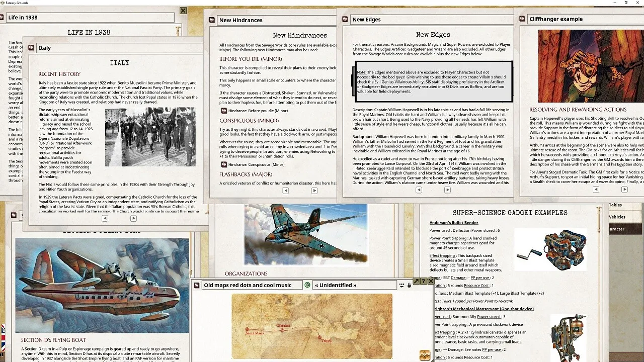Click the pop-out arrow on the image window

(416, 281)
